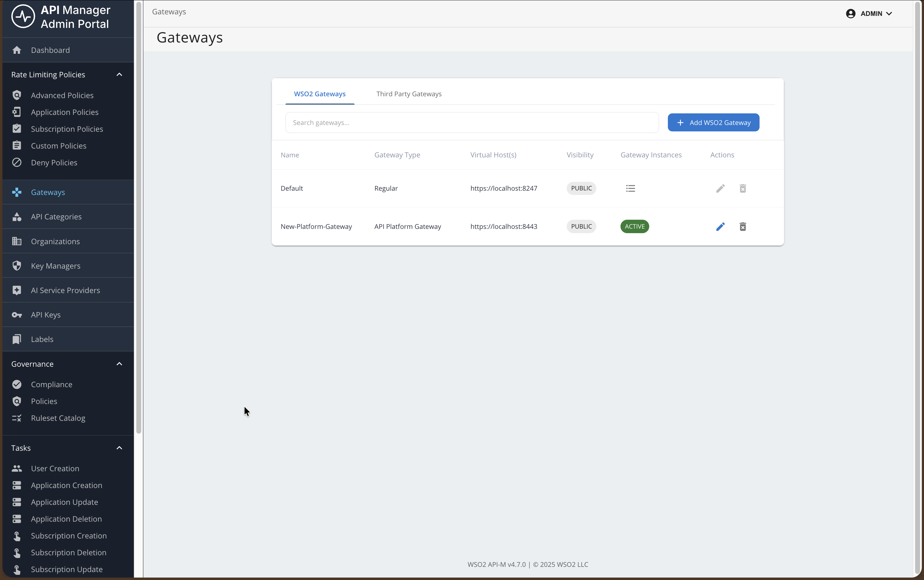The width and height of the screenshot is (924, 580).
Task: Click PUBLIC chip for New-Platform-Gateway
Action: pyautogui.click(x=581, y=226)
